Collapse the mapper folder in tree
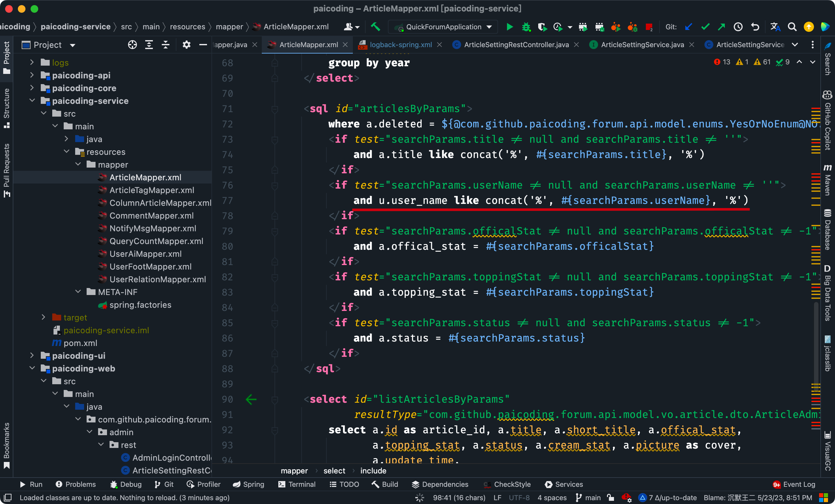This screenshot has width=835, height=504. [x=78, y=164]
